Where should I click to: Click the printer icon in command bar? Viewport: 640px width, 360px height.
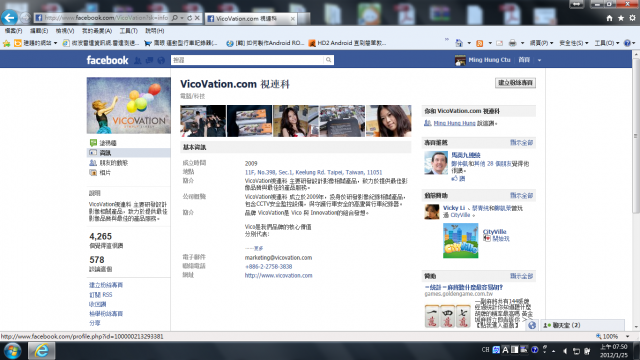tap(513, 43)
